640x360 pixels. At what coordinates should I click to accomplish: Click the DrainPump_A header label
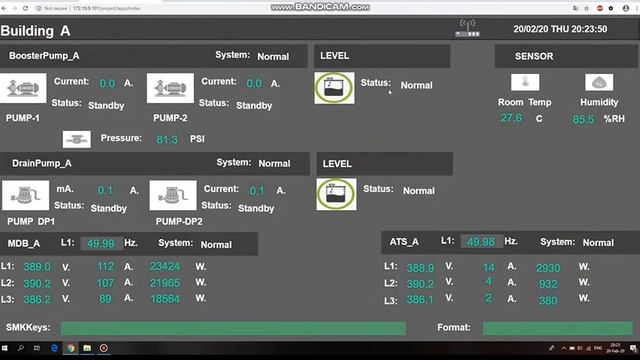42,163
